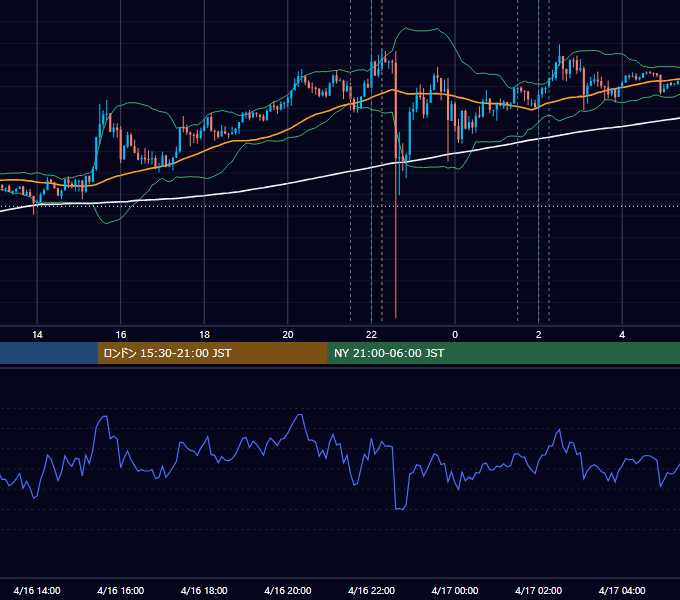Click the 4/16 16:00 indicator axis label
Image resolution: width=680 pixels, height=600 pixels.
[x=121, y=590]
